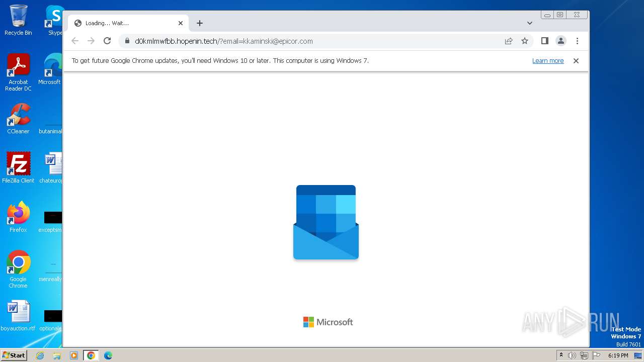Go forward to next page

point(91,41)
